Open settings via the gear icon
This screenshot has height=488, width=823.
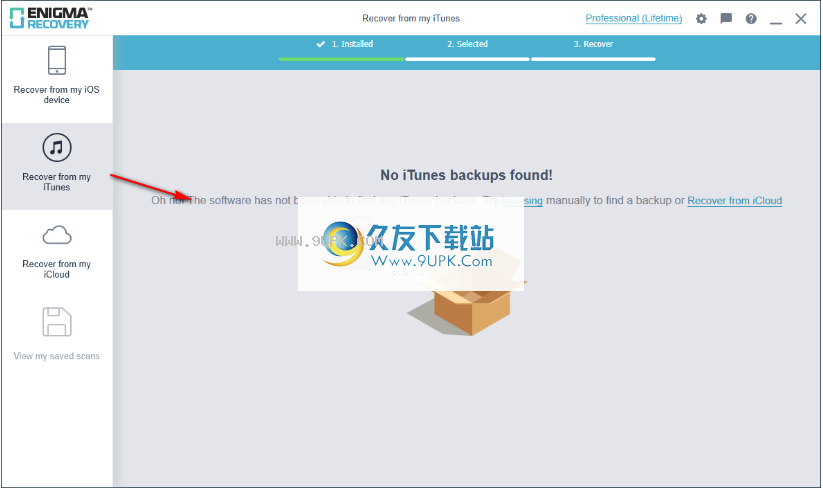[701, 19]
